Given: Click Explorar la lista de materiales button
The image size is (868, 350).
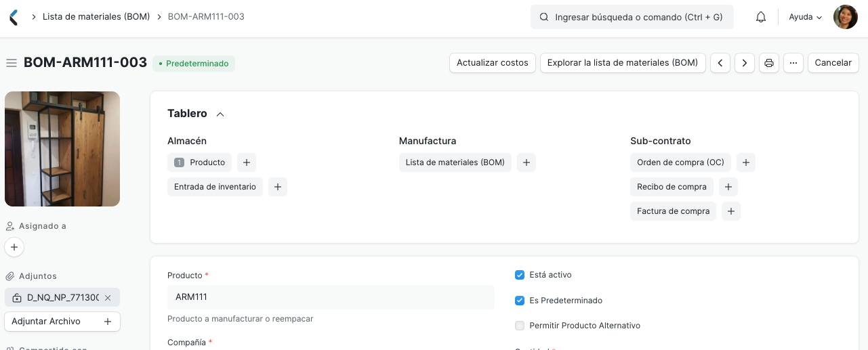Looking at the screenshot, I should pos(623,63).
